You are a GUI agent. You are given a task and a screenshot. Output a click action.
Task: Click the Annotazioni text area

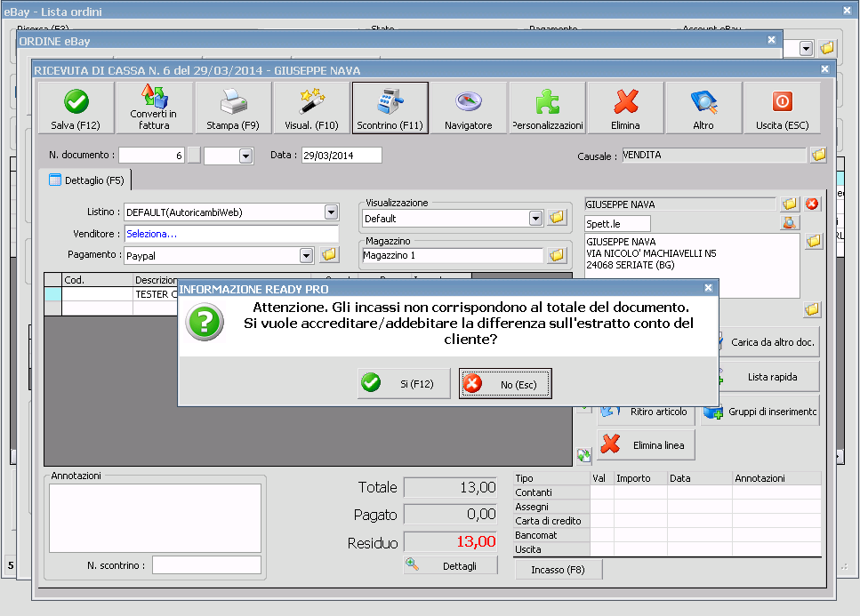click(x=155, y=516)
